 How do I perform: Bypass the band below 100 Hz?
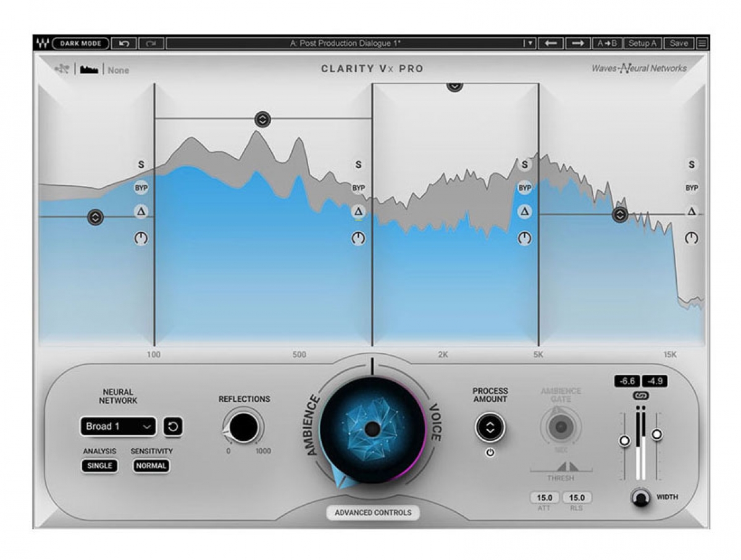coord(141,188)
